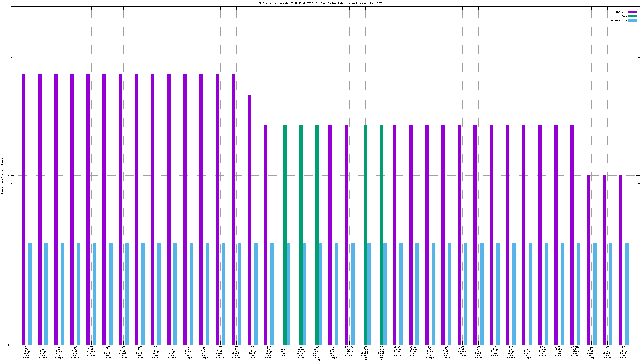This screenshot has height=362, width=644.
Task: Click the purple Not Spam legend swatch
Action: pos(633,12)
